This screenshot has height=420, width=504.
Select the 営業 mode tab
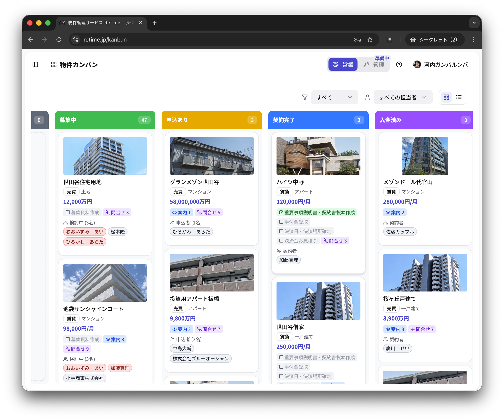coord(343,64)
